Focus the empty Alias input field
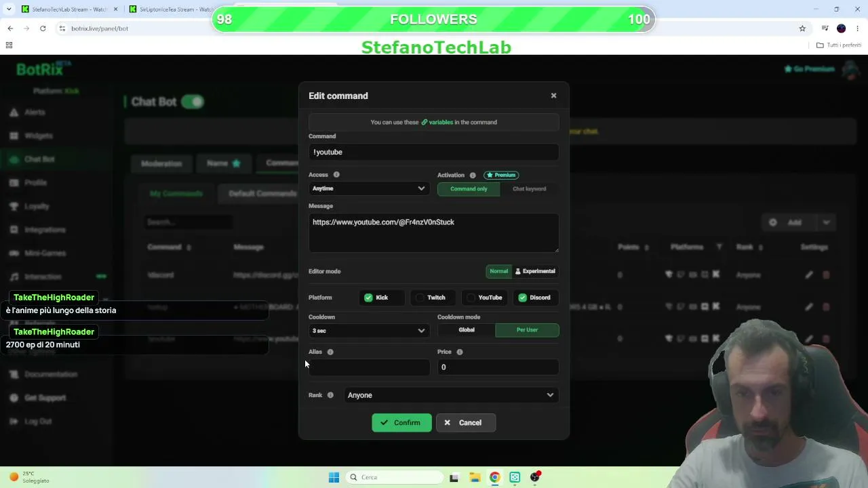The width and height of the screenshot is (868, 488). [x=369, y=367]
